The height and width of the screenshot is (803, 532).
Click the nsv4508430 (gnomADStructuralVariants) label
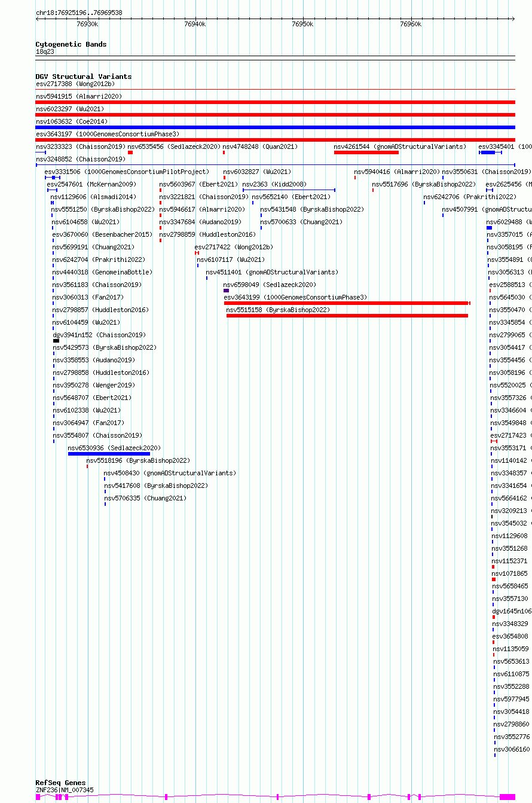click(170, 473)
